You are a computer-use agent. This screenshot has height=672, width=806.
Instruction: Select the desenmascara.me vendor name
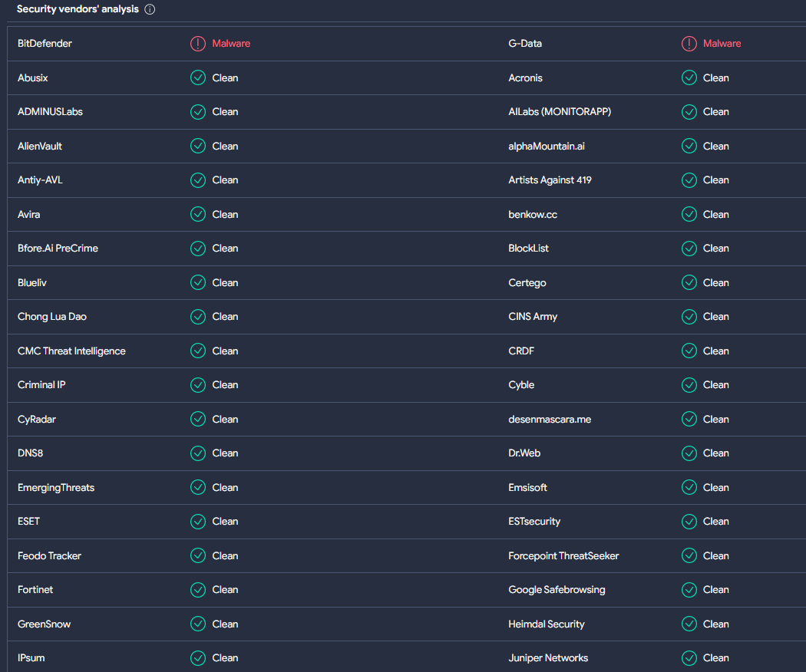(x=550, y=419)
